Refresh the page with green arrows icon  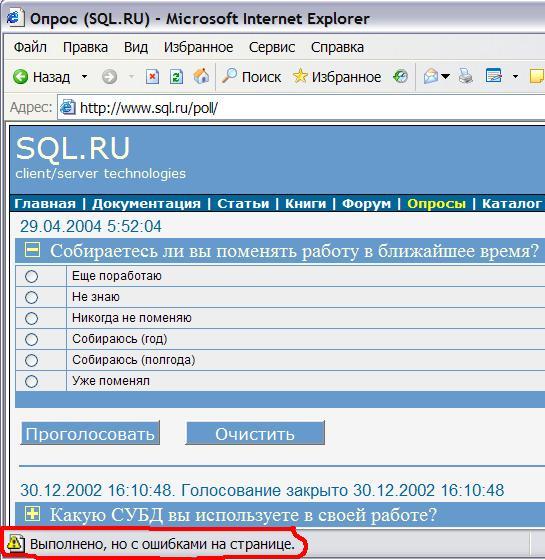click(176, 77)
